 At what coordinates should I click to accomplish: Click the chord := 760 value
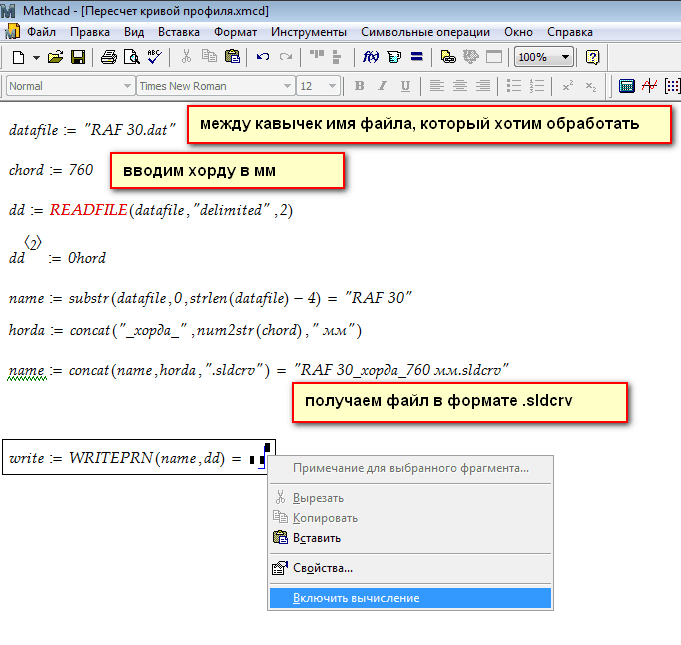click(51, 170)
